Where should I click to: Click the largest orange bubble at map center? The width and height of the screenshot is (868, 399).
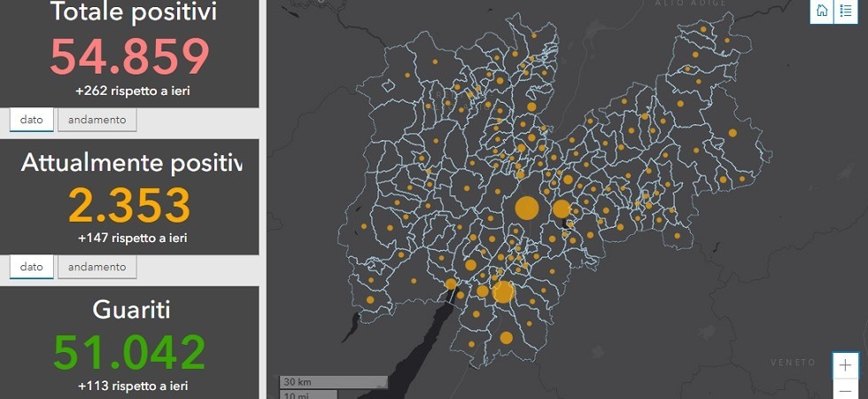(527, 208)
